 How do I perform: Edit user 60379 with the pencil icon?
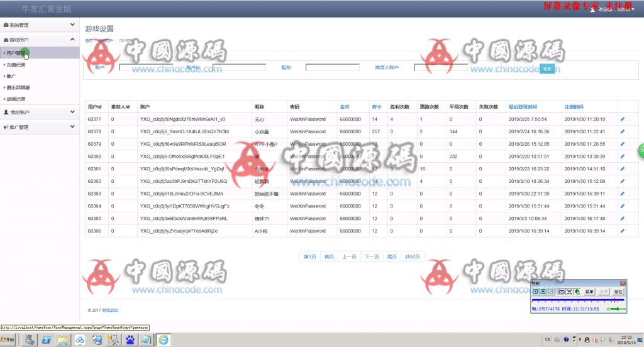[622, 144]
